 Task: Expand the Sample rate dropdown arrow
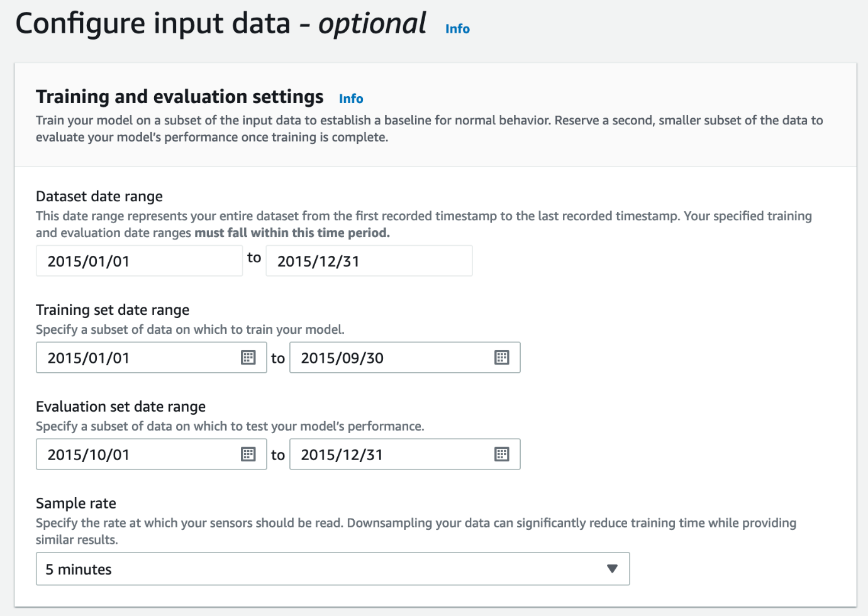click(612, 569)
